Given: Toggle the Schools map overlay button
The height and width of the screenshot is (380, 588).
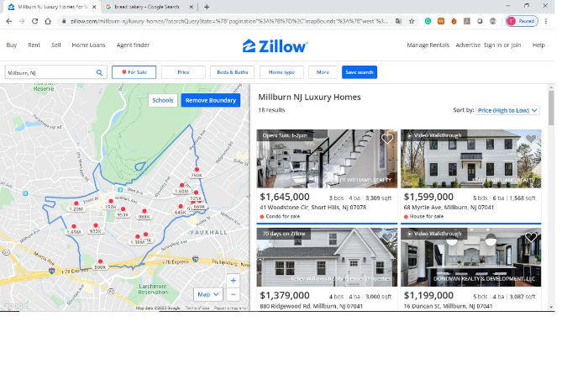Looking at the screenshot, I should (x=163, y=100).
